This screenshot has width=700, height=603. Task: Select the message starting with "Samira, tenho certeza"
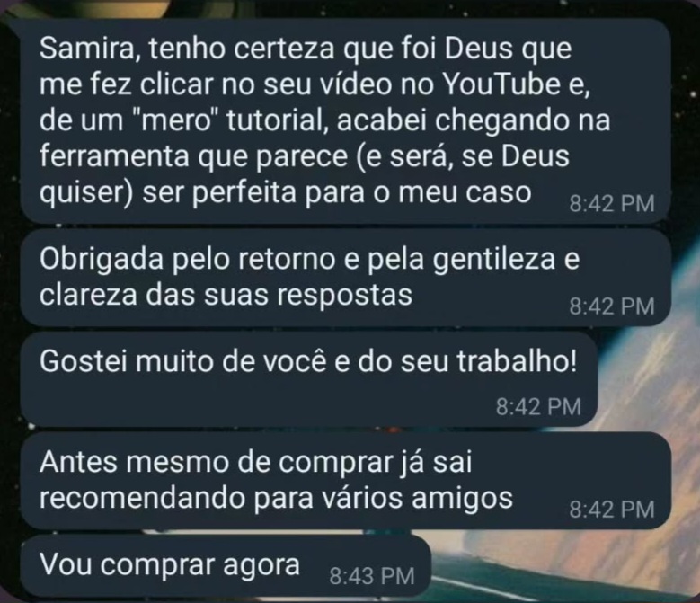[x=346, y=120]
